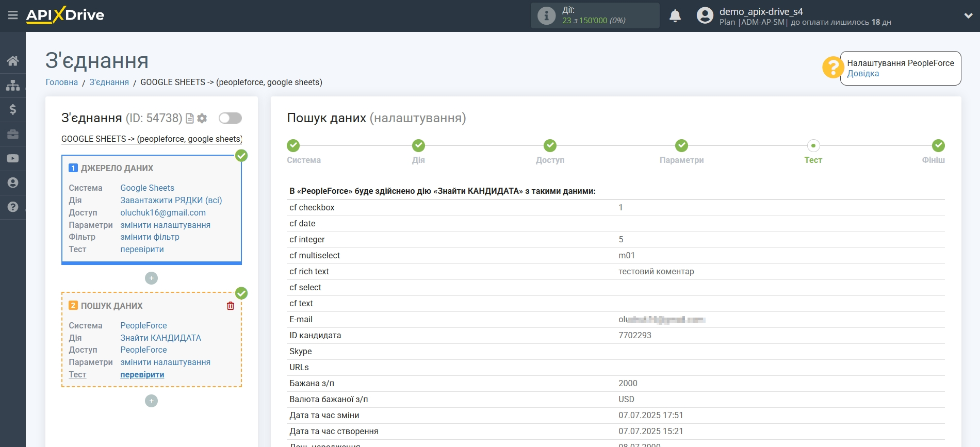Image resolution: width=980 pixels, height=447 pixels.
Task: Open Знайти КАНДИДАТА action link
Action: click(160, 338)
